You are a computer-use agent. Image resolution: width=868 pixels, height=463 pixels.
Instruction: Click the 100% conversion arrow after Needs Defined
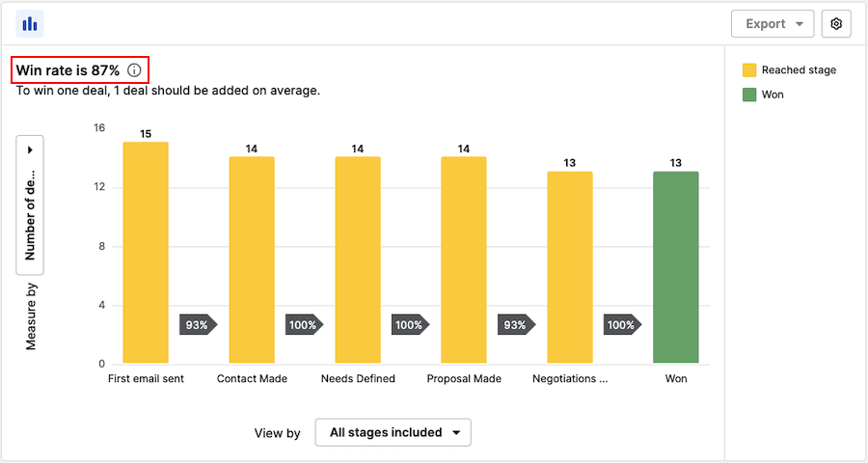pyautogui.click(x=411, y=325)
